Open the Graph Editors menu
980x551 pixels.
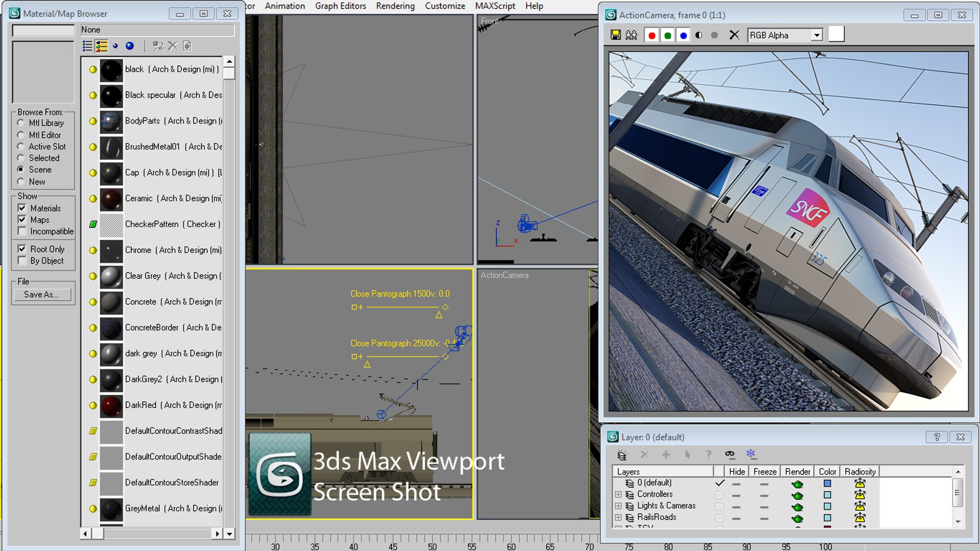point(340,6)
